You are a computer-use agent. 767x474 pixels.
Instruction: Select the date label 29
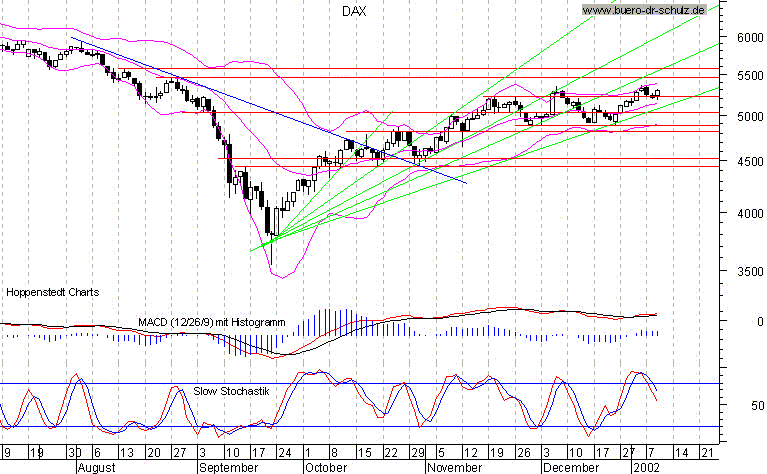tap(418, 453)
